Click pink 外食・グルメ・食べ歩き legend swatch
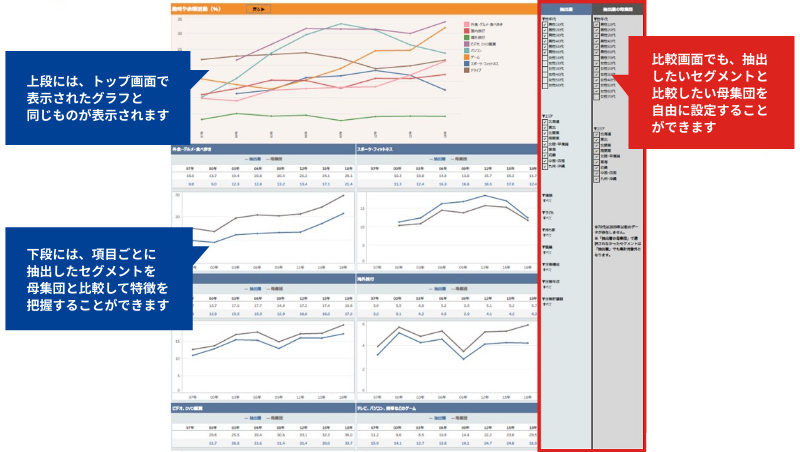Screen dimensions: 800x452 click(466, 25)
